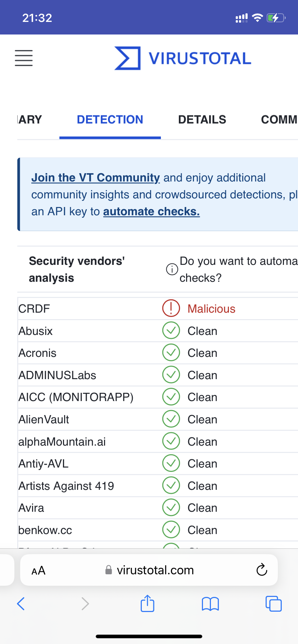298x644 pixels.
Task: Switch to the DETAILS tab
Action: coord(202,120)
